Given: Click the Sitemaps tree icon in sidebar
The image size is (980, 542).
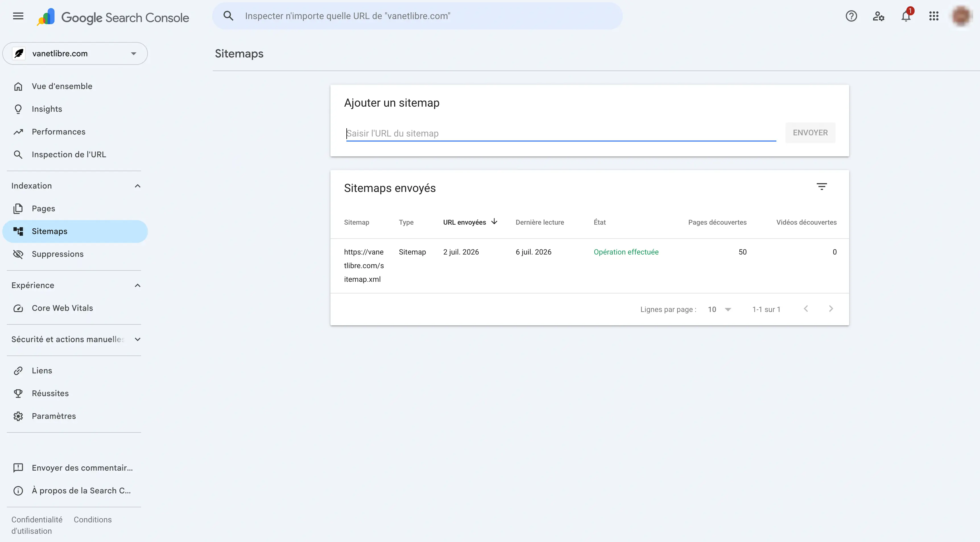Looking at the screenshot, I should 18,231.
